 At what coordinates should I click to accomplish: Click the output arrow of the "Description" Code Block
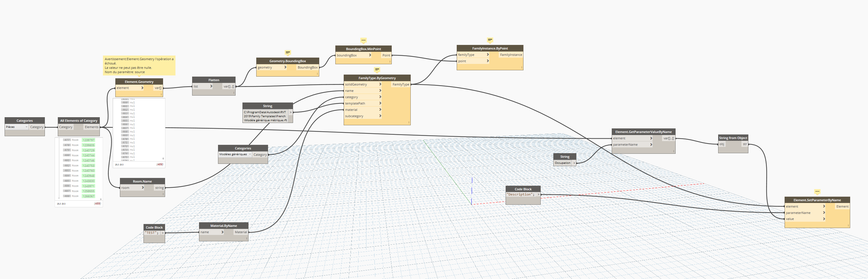[x=538, y=194]
